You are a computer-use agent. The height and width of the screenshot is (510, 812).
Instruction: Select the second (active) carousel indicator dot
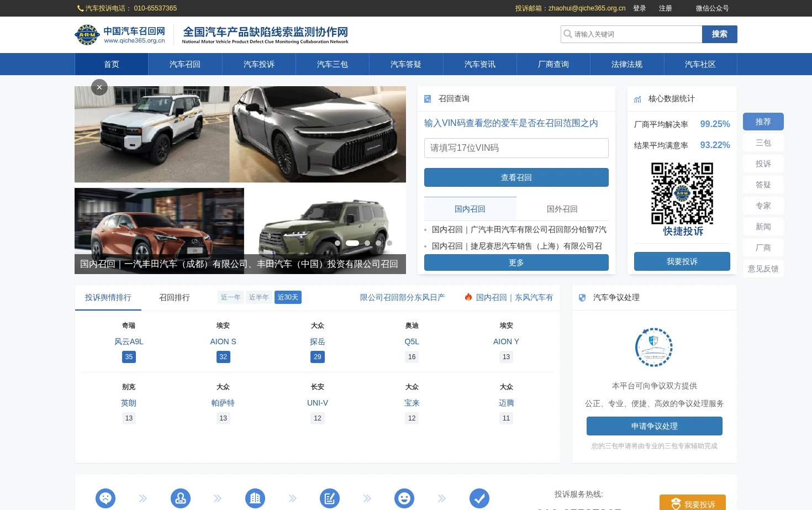352,243
